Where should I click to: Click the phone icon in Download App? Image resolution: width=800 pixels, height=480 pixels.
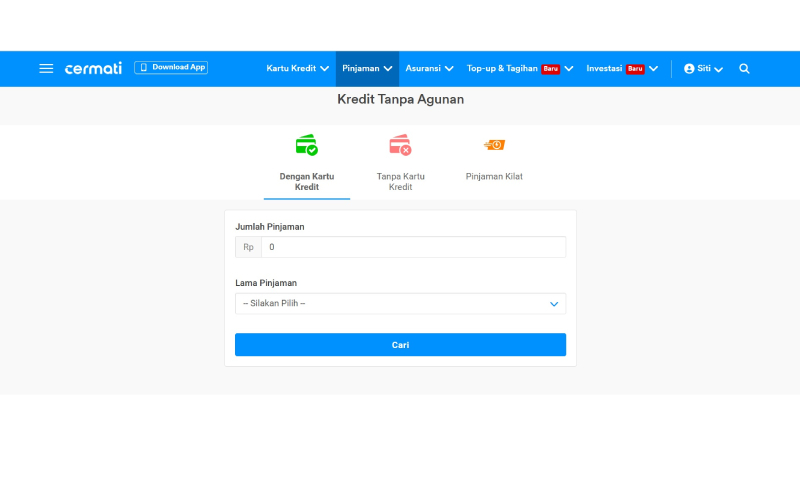[143, 67]
